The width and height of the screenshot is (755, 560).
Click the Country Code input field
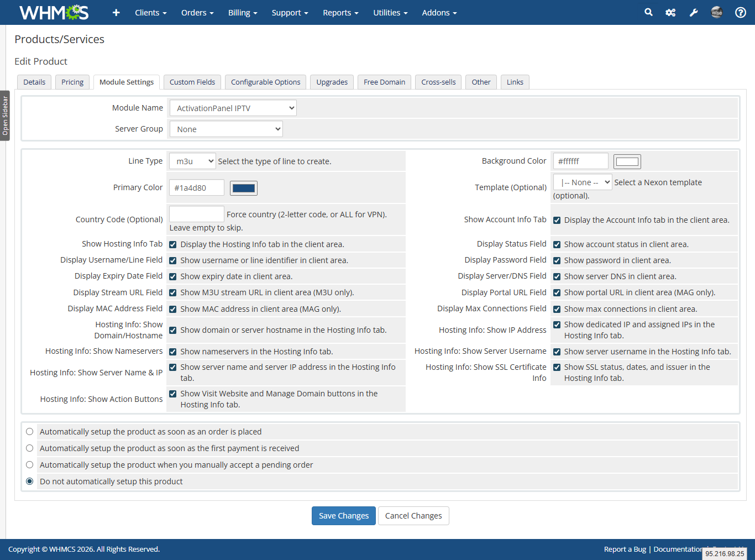[197, 214]
